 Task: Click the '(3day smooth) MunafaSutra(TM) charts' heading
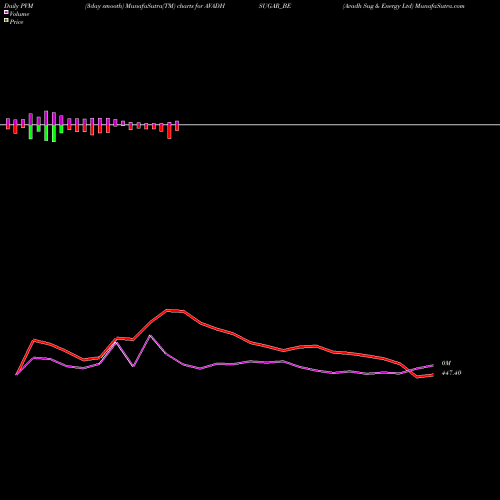(x=139, y=6)
